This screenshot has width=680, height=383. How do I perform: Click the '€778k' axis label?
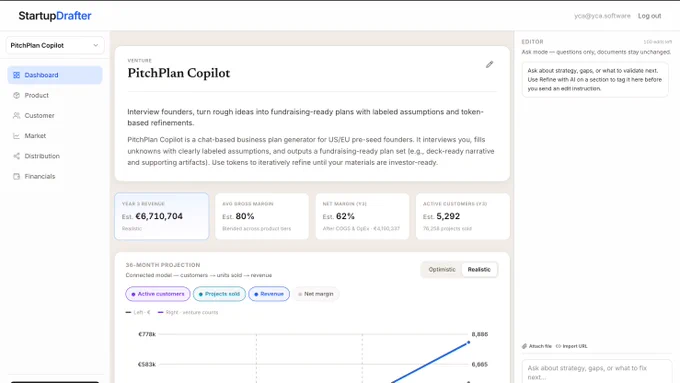tap(147, 334)
